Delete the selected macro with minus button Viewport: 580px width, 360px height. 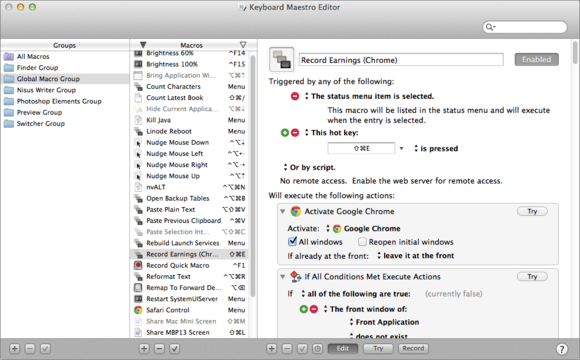[159, 349]
